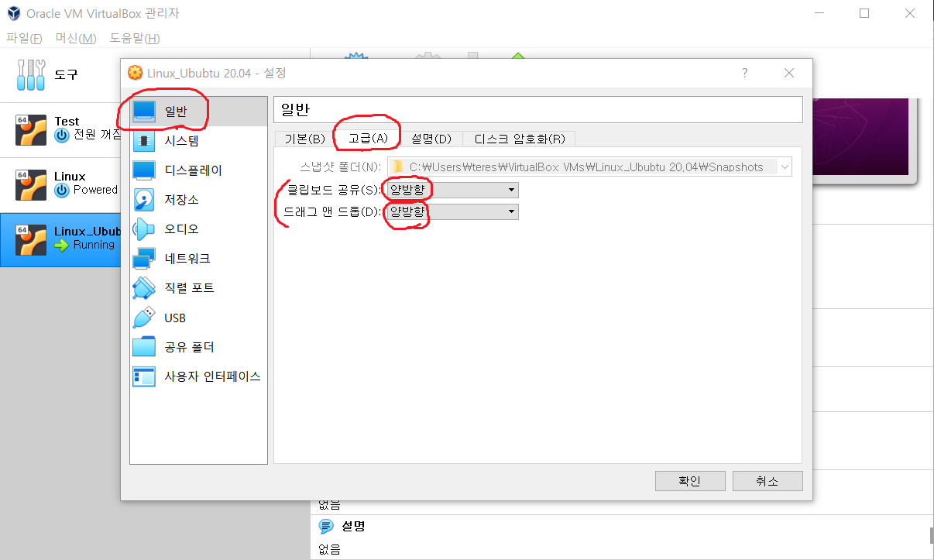Cancel the dialog with 취소 button
The image size is (934, 560).
point(767,481)
